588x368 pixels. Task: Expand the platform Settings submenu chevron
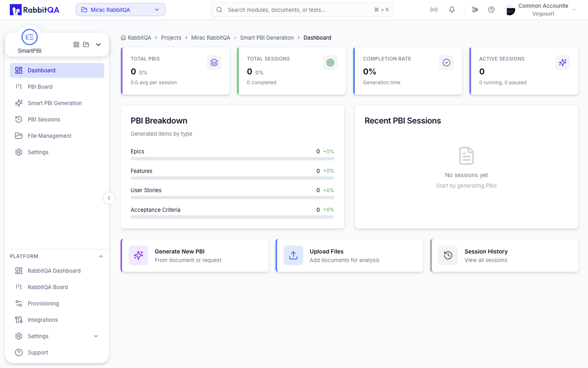(x=96, y=336)
